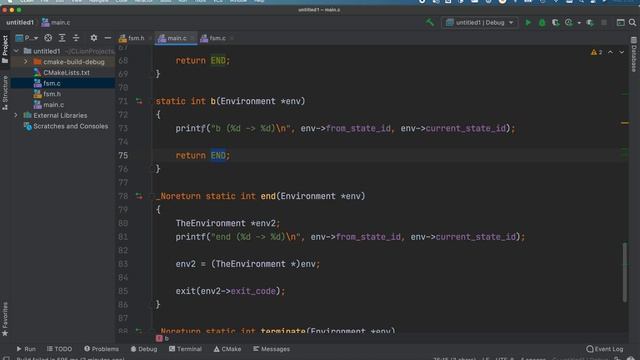Close the fsm.c editor tab
The width and height of the screenshot is (640, 360).
coord(231,38)
